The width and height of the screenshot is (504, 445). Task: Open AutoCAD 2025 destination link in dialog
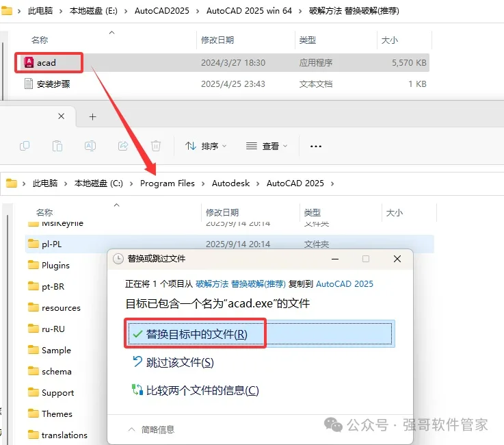click(x=345, y=284)
